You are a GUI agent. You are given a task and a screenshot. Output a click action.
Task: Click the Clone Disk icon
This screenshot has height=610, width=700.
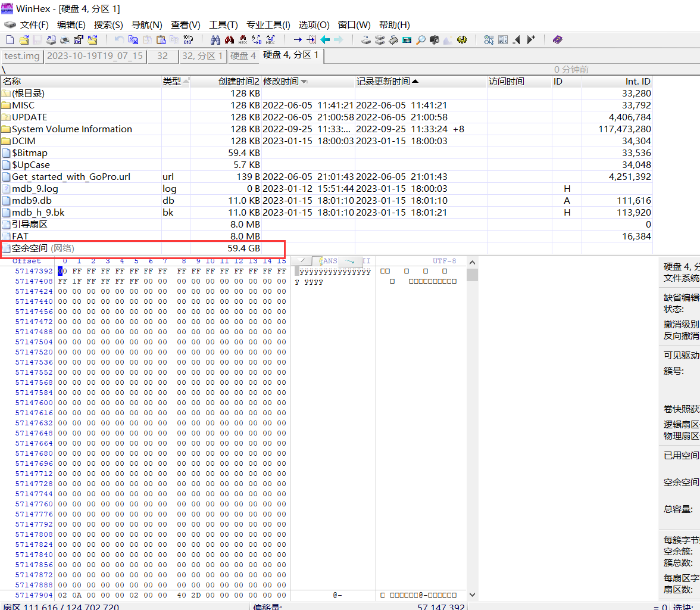[380, 40]
